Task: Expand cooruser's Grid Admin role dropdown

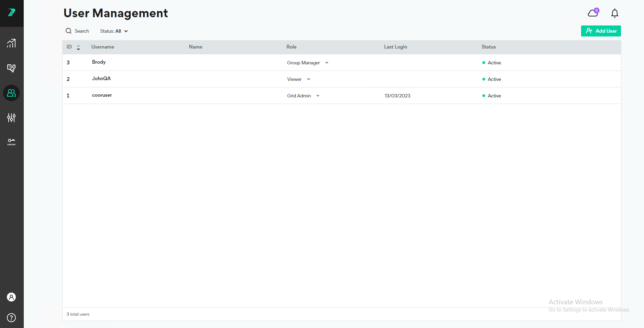Action: point(318,96)
